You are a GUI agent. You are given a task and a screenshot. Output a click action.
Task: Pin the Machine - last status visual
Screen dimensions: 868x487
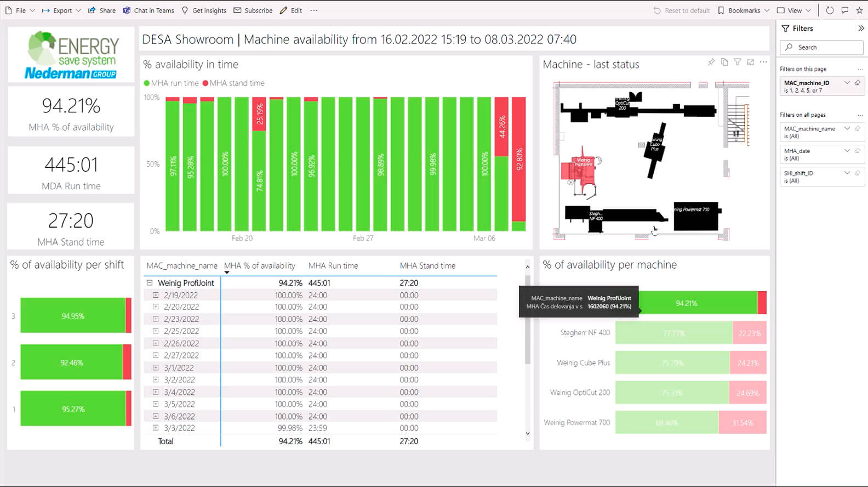coord(711,63)
